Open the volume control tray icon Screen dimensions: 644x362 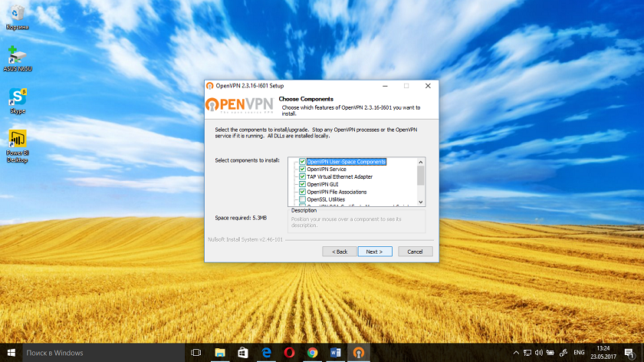coord(539,353)
